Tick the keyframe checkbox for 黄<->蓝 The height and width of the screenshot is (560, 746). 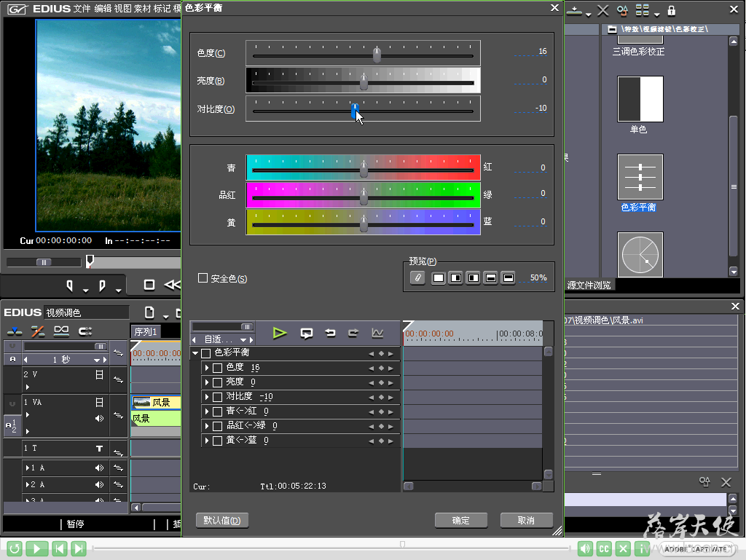click(217, 441)
